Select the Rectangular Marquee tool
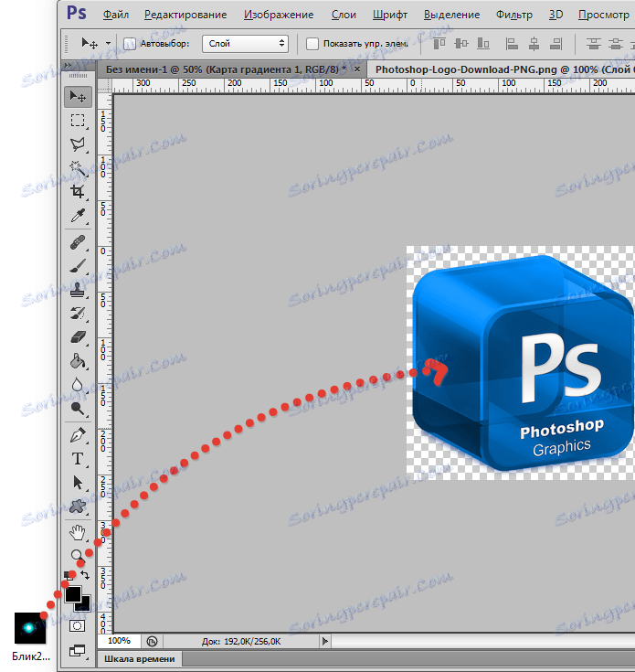 (x=78, y=121)
